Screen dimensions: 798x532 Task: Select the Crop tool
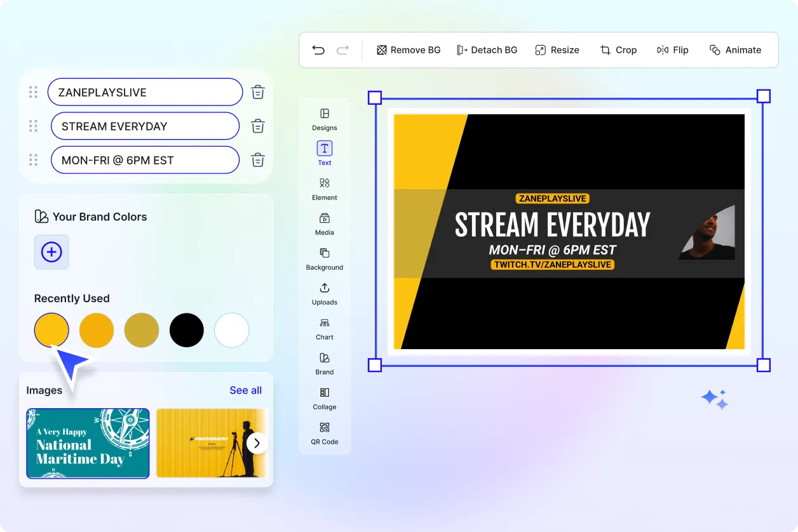(618, 50)
